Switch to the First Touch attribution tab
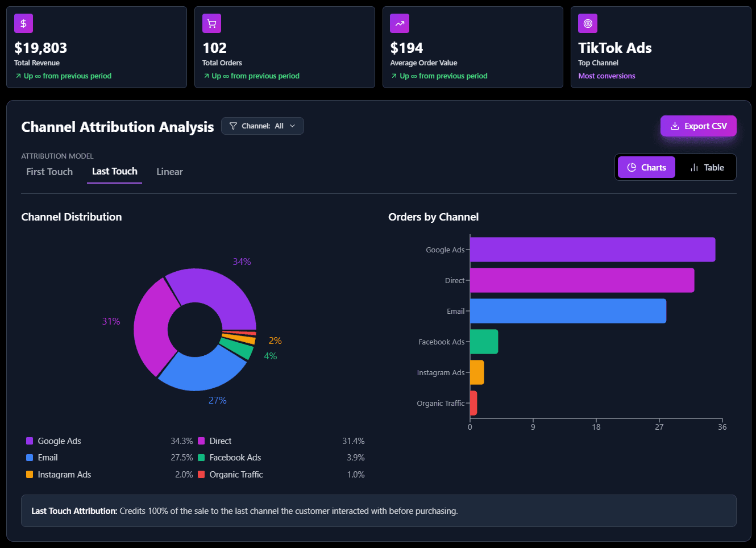Screen dimensions: 756x548 click(x=49, y=172)
